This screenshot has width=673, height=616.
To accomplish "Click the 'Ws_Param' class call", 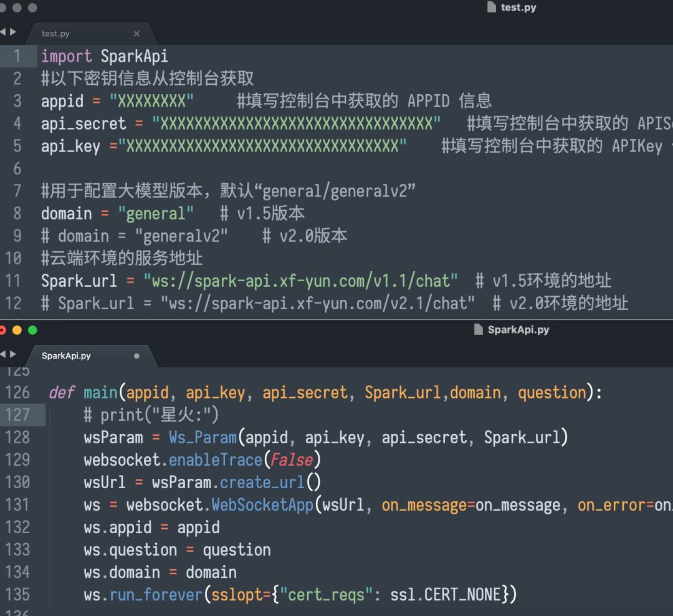I will [x=203, y=437].
